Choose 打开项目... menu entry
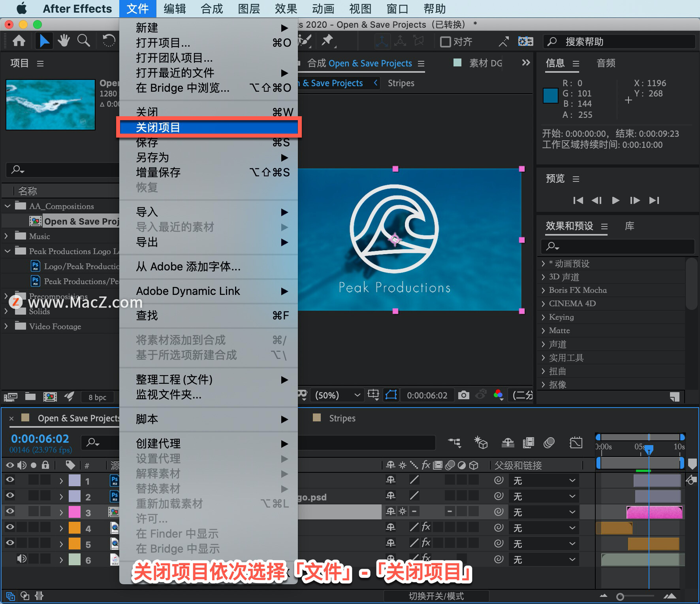700x604 pixels. coord(209,43)
